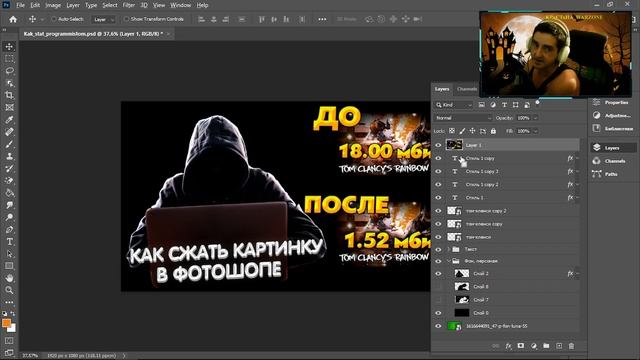Viewport: 640px width, 360px height.
Task: Expand effects arrow on Слой 2
Action: pyautogui.click(x=577, y=273)
